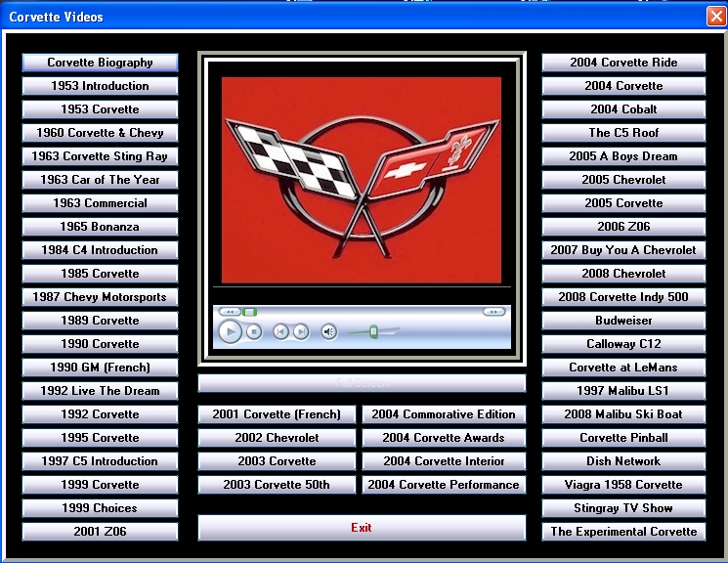Play the 1953 Introduction video

tap(100, 86)
